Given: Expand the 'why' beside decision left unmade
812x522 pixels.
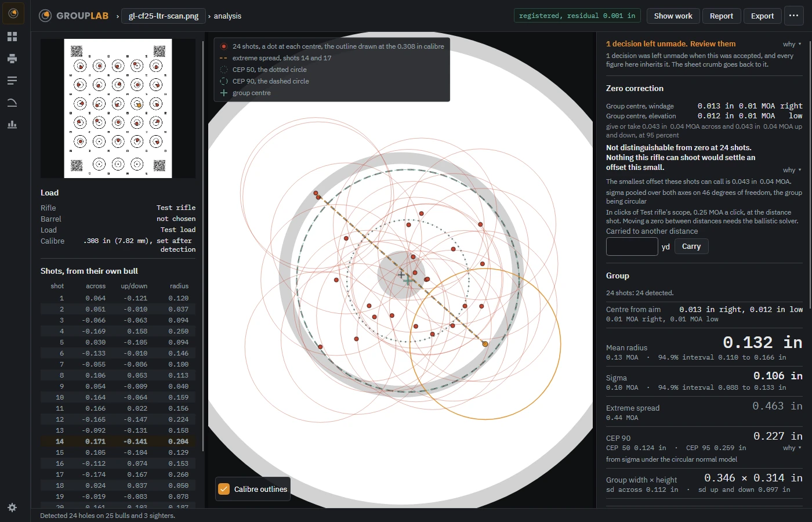Looking at the screenshot, I should click(x=792, y=44).
